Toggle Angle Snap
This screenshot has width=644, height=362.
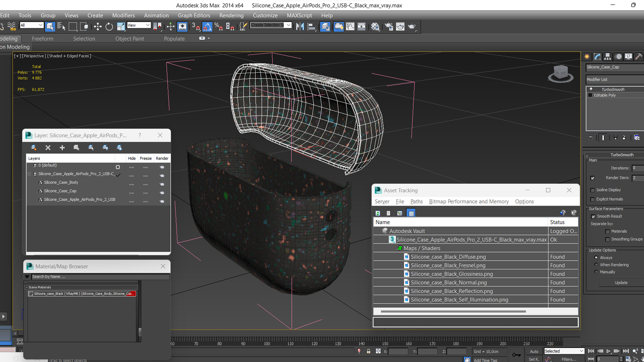tap(207, 26)
